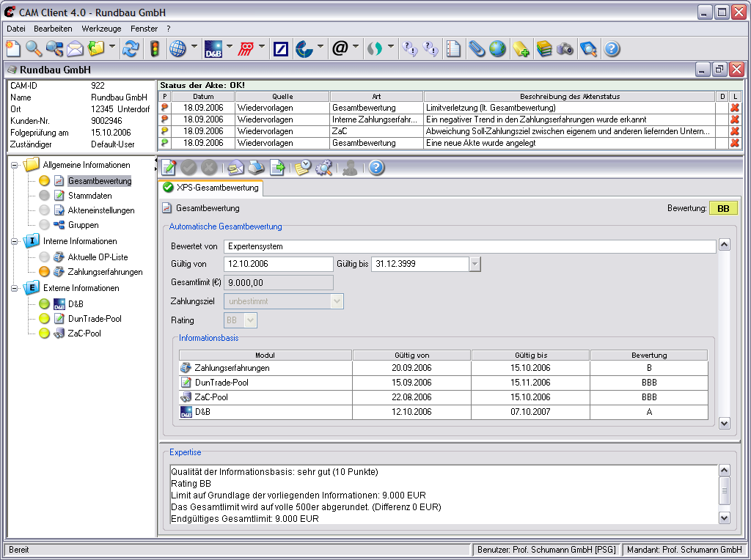Click the Gesamtlimit field showing 9.000,00
751x560 pixels.
pyautogui.click(x=278, y=282)
